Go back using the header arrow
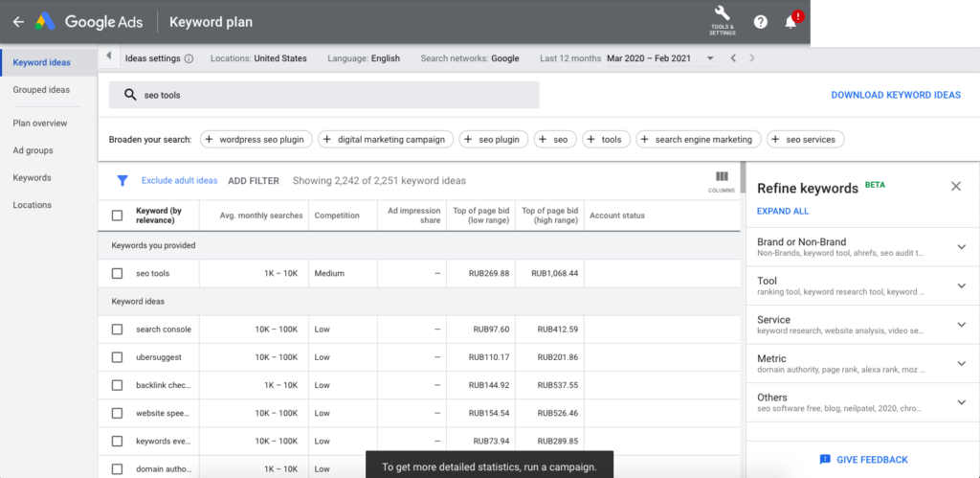The width and height of the screenshot is (980, 478). tap(18, 22)
